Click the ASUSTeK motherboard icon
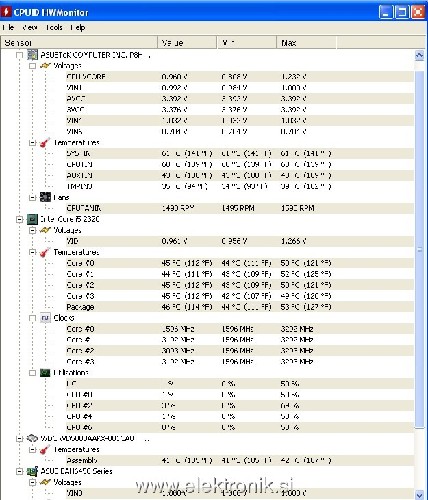 point(32,55)
